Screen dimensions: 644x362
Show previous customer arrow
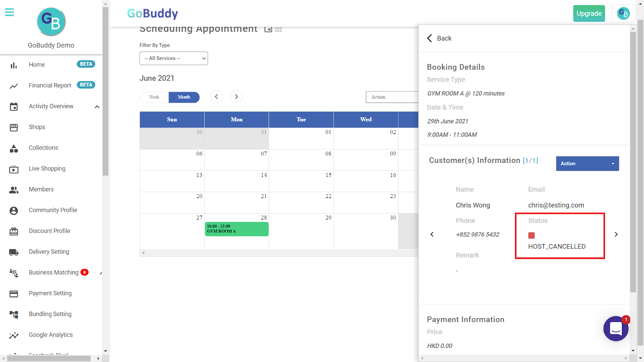(x=432, y=234)
